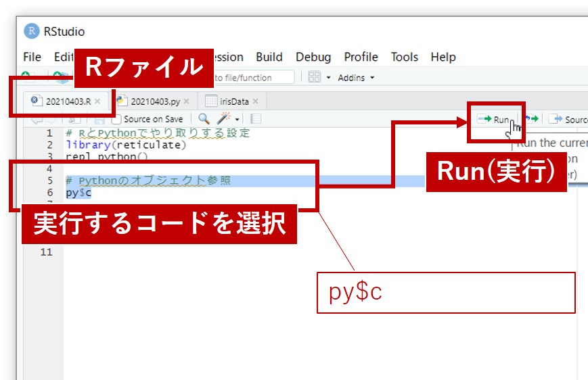Viewport: 588px width, 380px height.
Task: Close the 20210403.R tab
Action: (97, 101)
